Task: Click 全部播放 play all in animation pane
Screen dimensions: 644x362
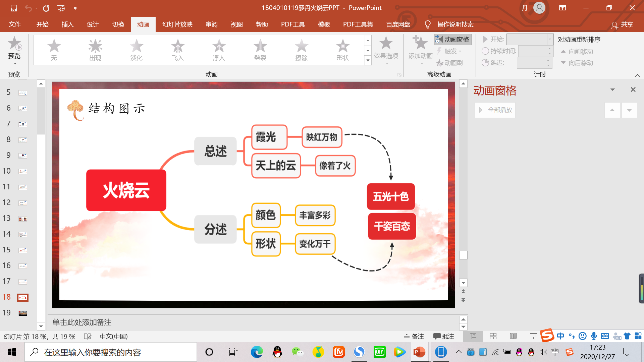Action: point(495,110)
